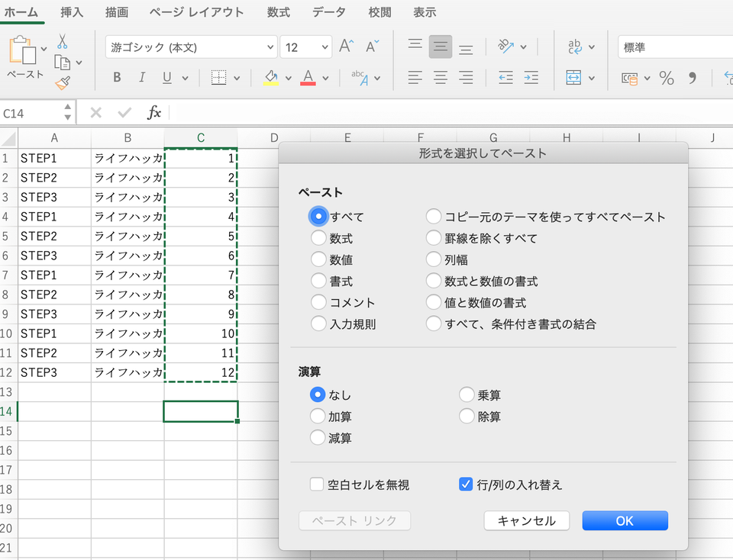Open the borders dropdown arrow
Screen dimensions: 733x560
click(237, 79)
